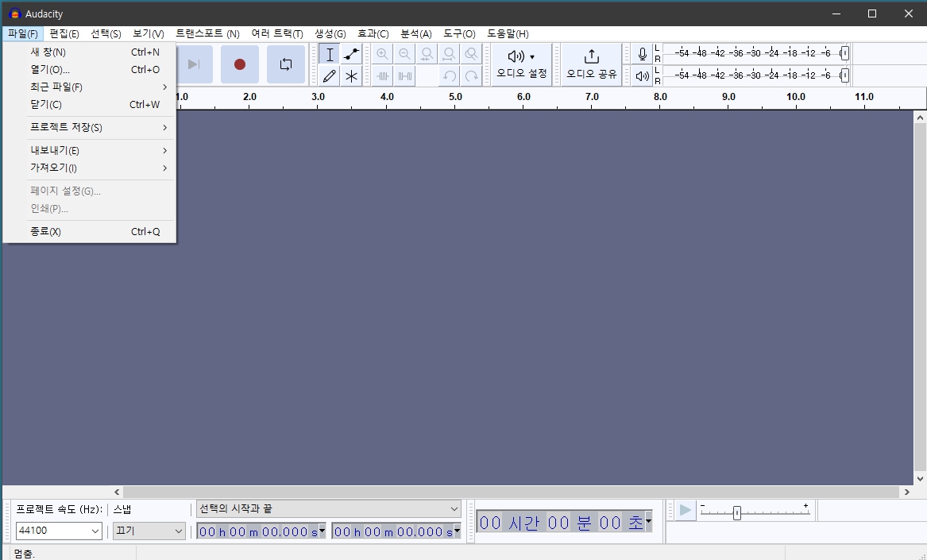Click the Play-at-speed green button

click(686, 510)
